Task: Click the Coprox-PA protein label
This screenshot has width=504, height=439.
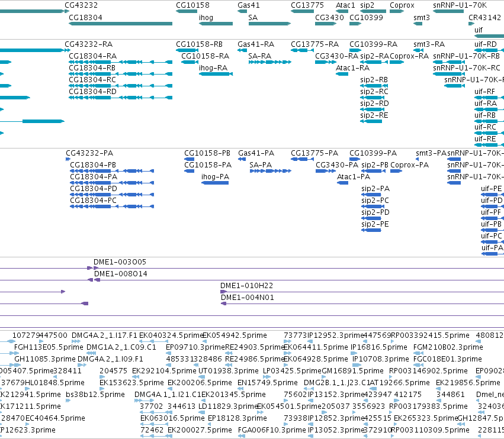Action: click(x=409, y=165)
